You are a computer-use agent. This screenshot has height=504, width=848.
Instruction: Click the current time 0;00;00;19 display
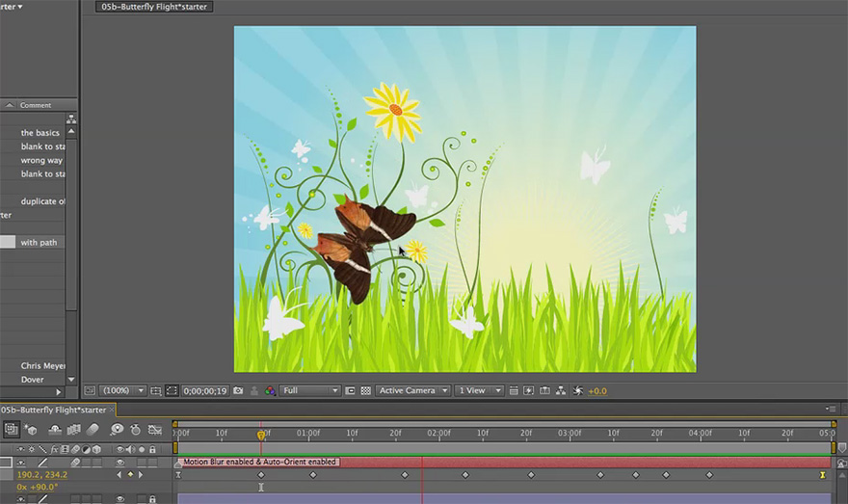pos(205,390)
